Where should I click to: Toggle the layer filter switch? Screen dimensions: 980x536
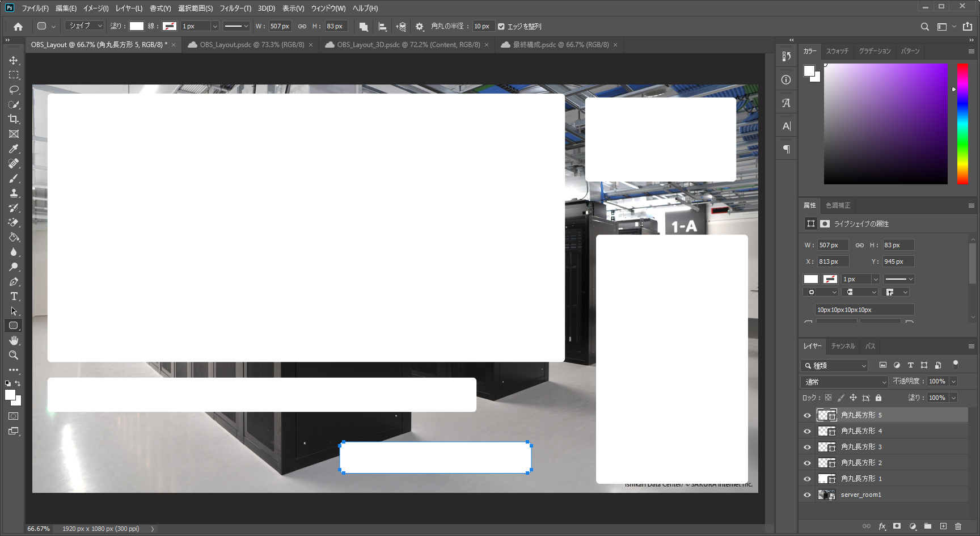[956, 365]
